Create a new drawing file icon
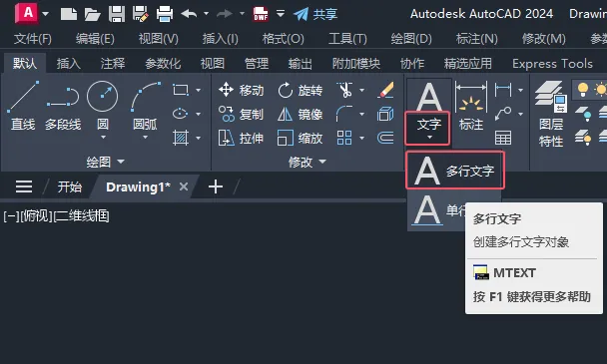The image size is (607, 364). [x=69, y=14]
